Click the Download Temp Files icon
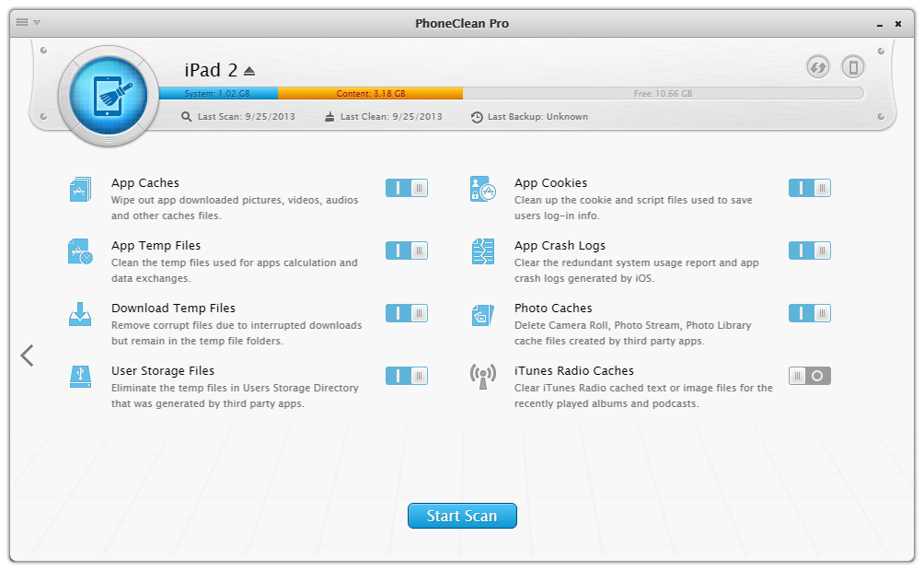The image size is (924, 571). [x=80, y=314]
